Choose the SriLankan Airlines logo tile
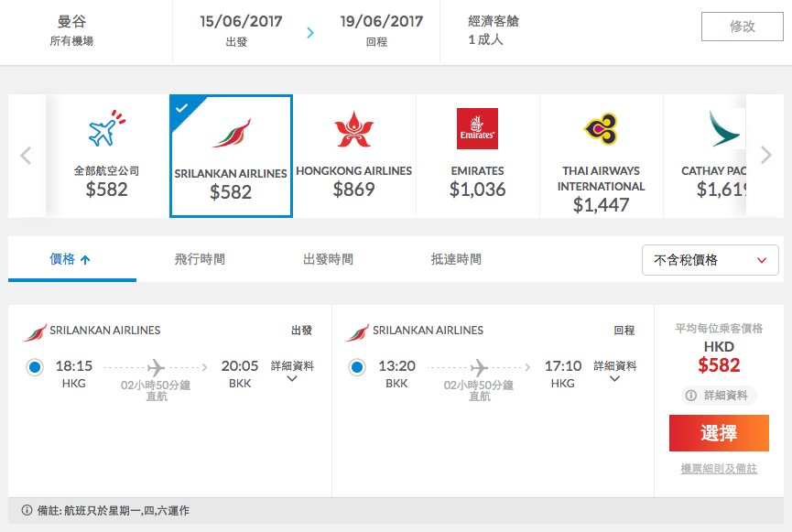This screenshot has height=532, width=792. (x=232, y=133)
